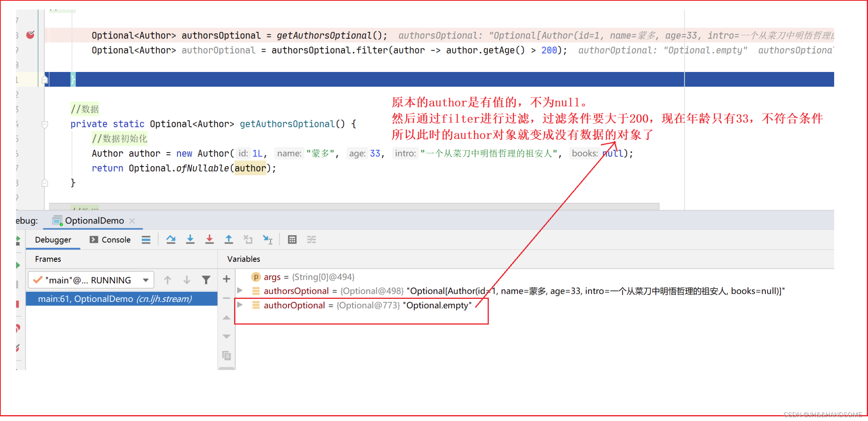
Task: Click the Resume Program green arrow
Action: tap(18, 265)
